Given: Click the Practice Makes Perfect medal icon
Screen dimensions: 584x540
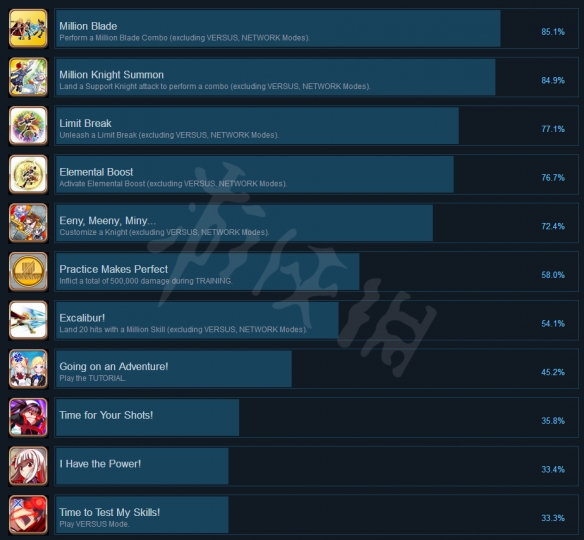Looking at the screenshot, I should coord(28,272).
